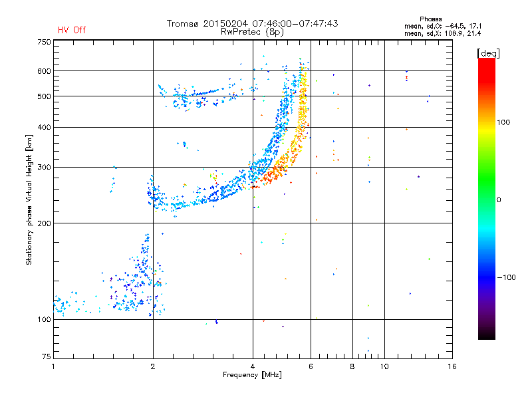Click the x-axis '8' tick label
Screen dimensions: 532x399
point(352,366)
